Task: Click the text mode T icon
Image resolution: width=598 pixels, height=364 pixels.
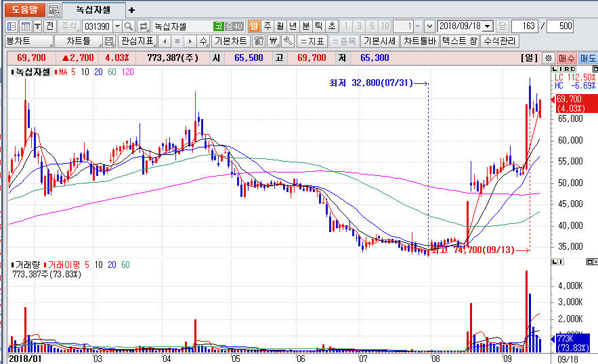Action: 37,26
